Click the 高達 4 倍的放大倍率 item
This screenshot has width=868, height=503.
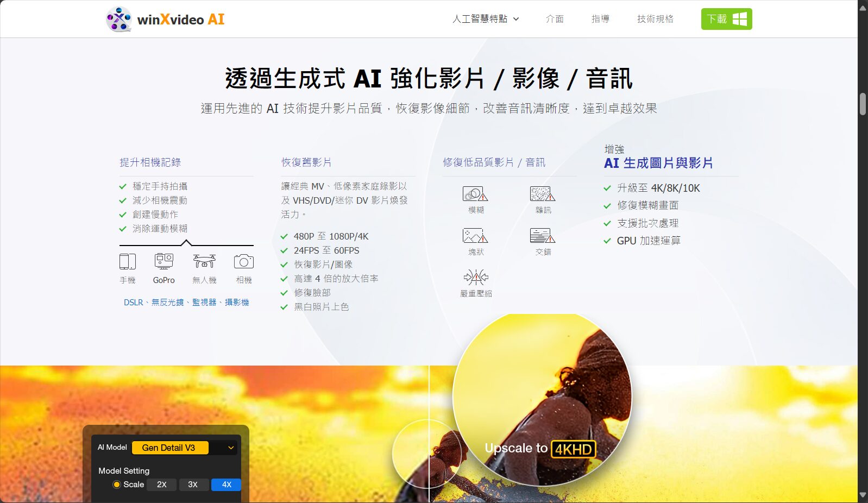coord(329,279)
